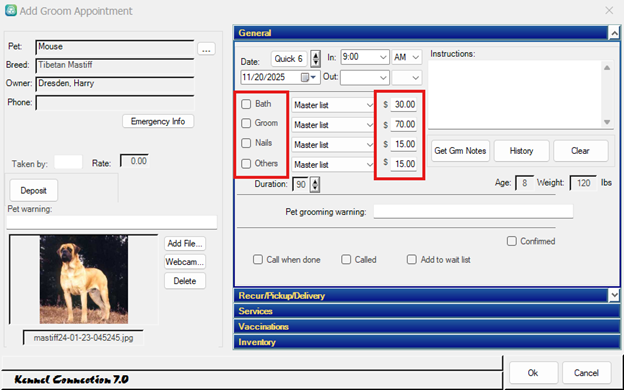Click the Taken by field

(68, 162)
